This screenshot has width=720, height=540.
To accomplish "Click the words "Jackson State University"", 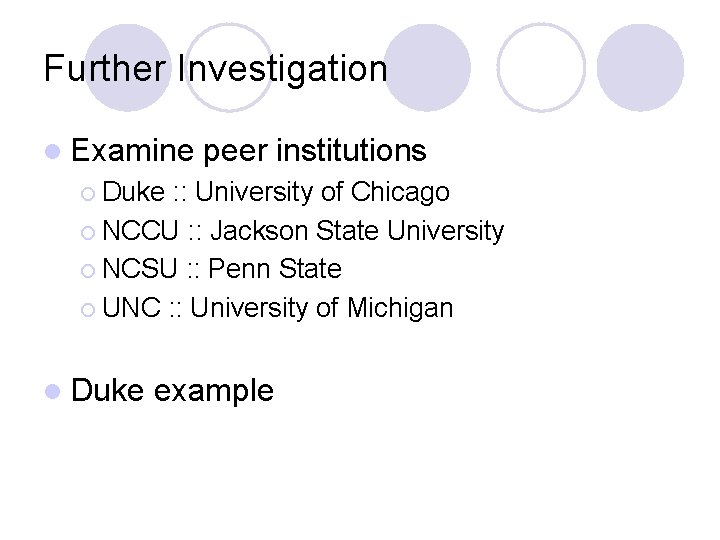I will tap(357, 230).
